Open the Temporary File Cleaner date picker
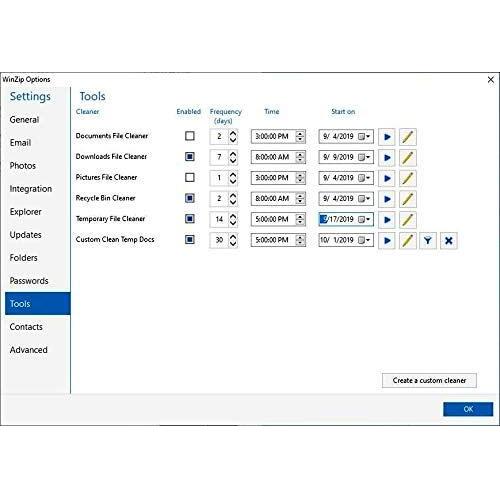 (x=364, y=219)
